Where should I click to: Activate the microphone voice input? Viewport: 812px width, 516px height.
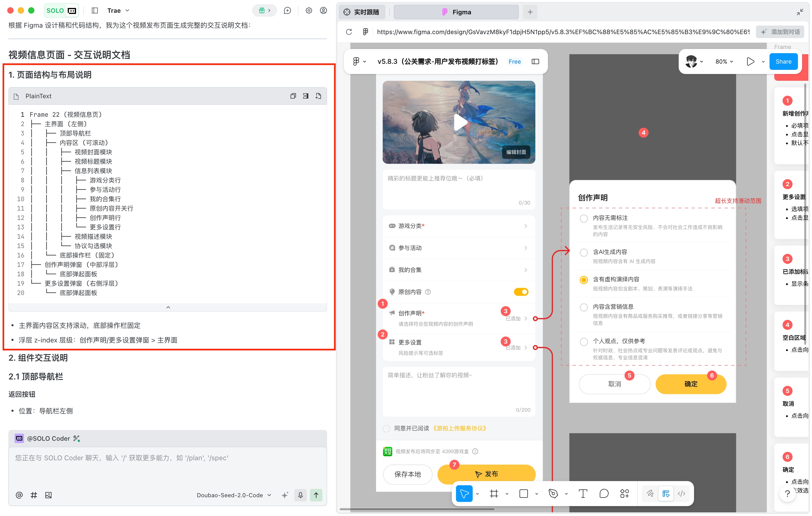301,495
